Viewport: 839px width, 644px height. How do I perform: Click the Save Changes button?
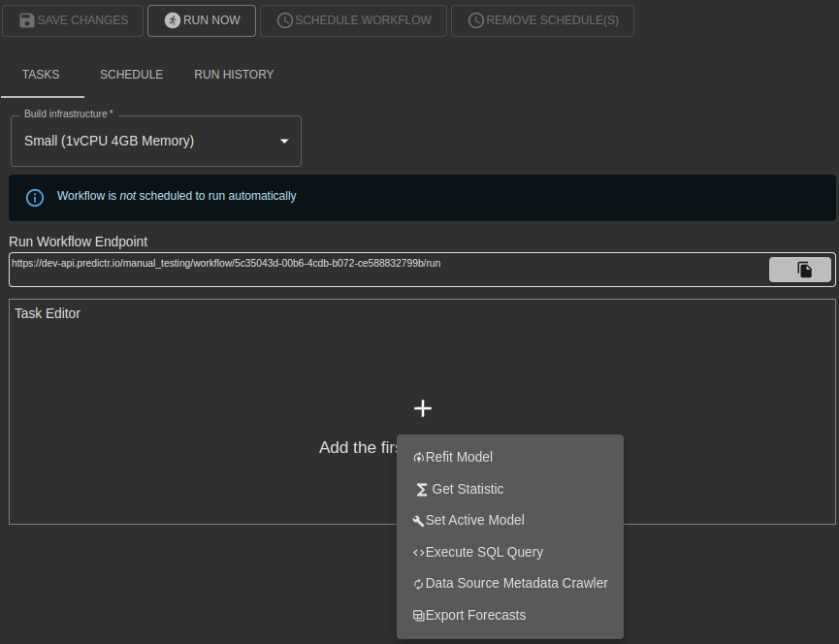73,21
